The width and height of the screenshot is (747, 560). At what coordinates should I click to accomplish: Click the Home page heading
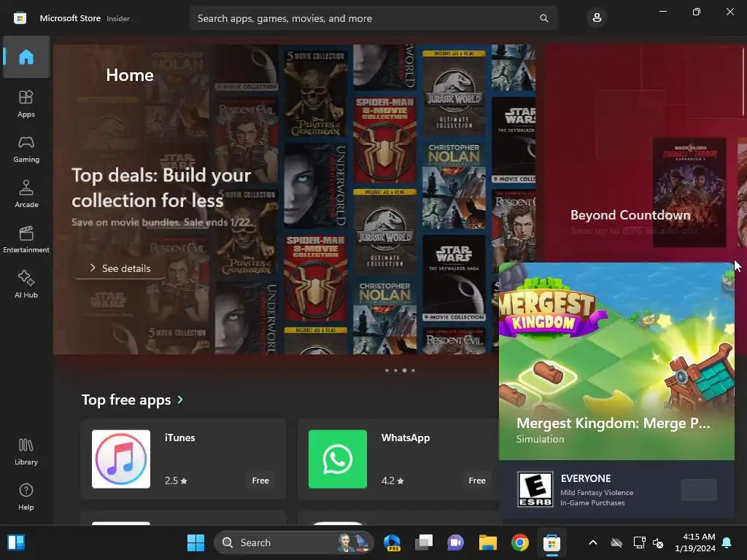pos(130,75)
